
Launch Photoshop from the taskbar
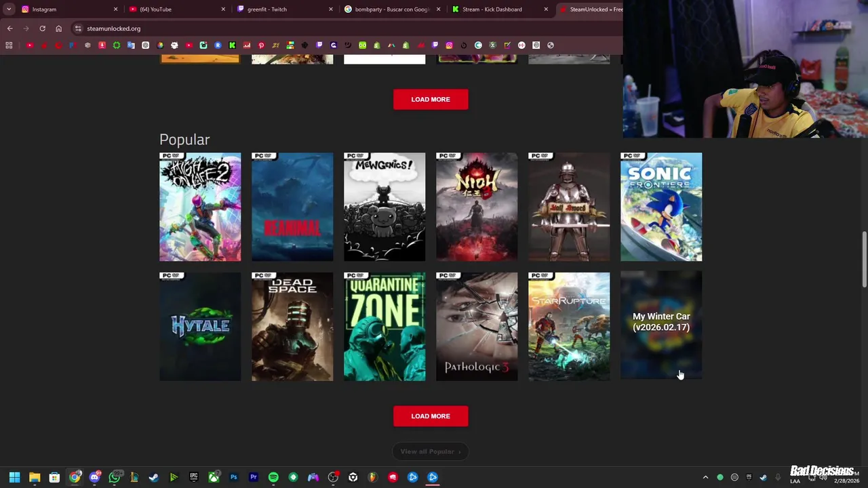[233, 477]
